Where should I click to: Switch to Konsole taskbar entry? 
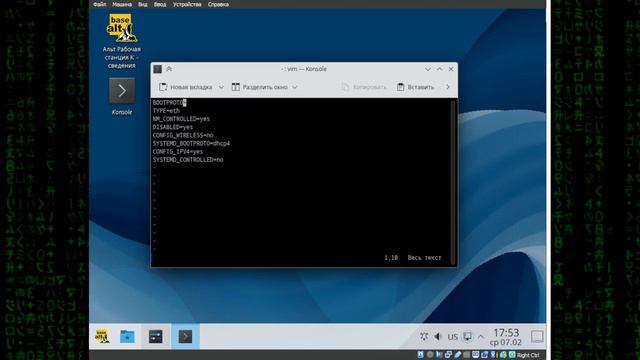coord(185,336)
